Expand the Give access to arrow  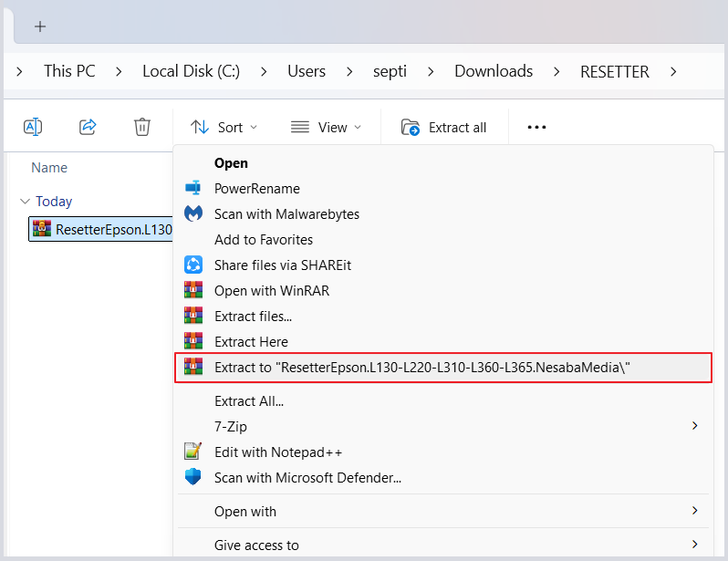[694, 545]
